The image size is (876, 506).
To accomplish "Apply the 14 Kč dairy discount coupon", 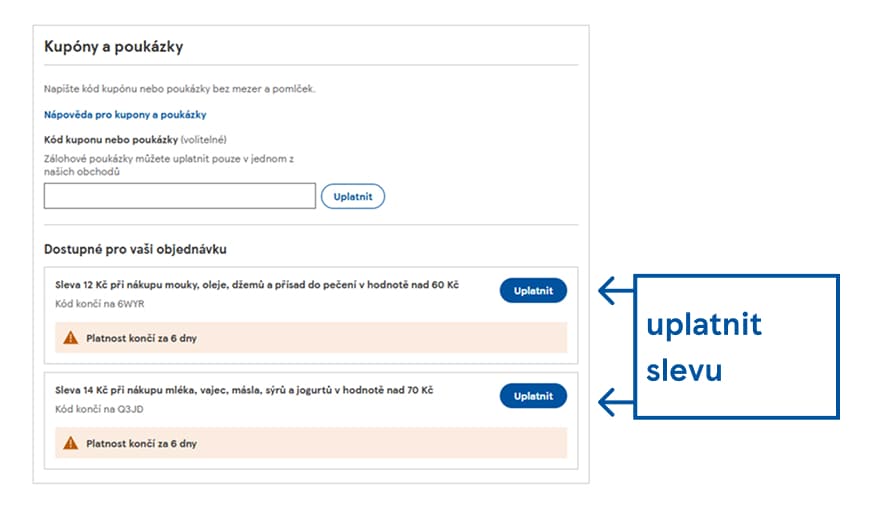I will click(x=533, y=396).
